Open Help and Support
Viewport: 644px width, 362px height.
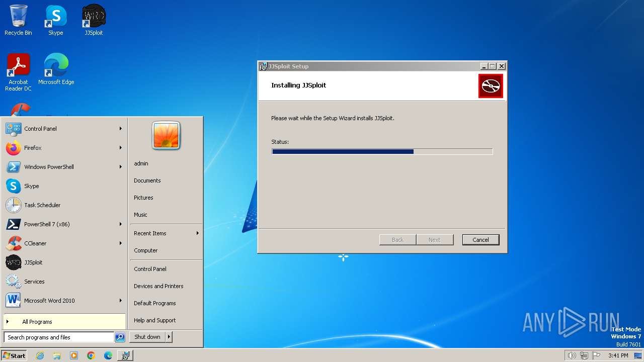pyautogui.click(x=155, y=320)
